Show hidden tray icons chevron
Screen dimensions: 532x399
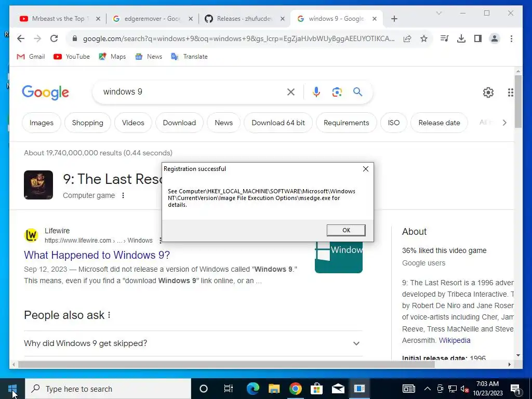pos(428,389)
